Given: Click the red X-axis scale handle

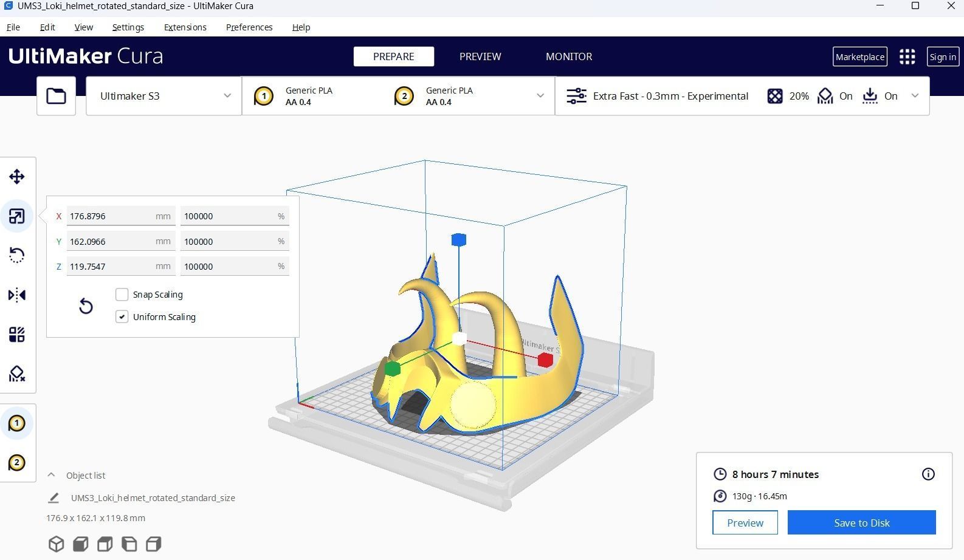Looking at the screenshot, I should [x=545, y=360].
